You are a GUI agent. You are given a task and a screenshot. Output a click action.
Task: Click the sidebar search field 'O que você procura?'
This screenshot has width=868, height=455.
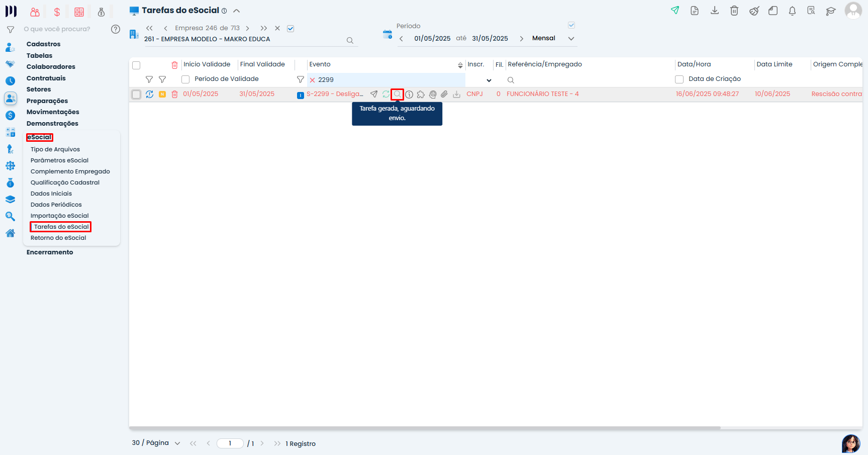pyautogui.click(x=57, y=29)
